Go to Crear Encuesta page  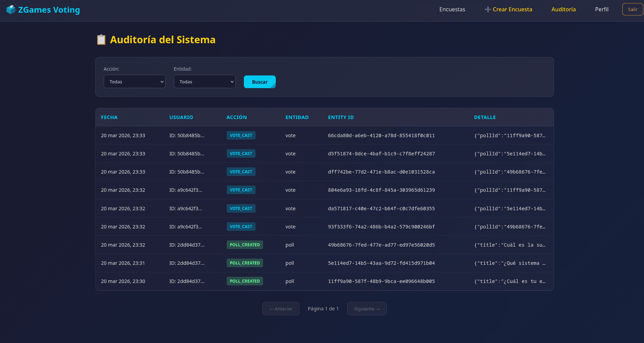pos(509,10)
